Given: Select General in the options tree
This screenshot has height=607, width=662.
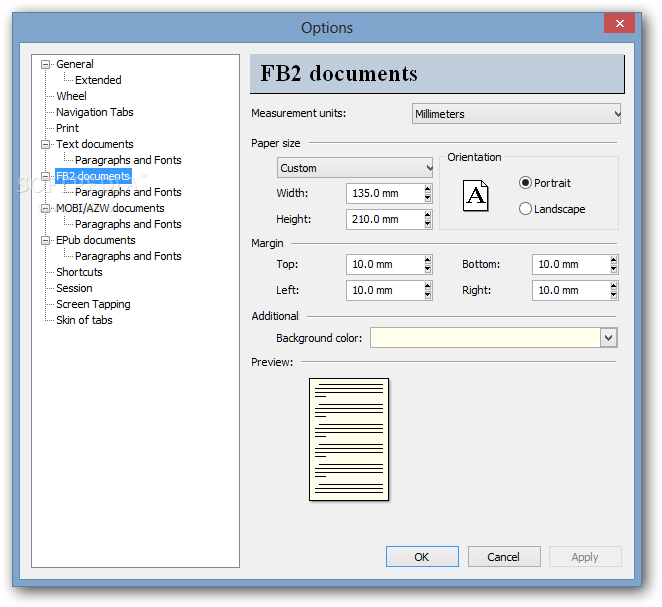Looking at the screenshot, I should (75, 64).
